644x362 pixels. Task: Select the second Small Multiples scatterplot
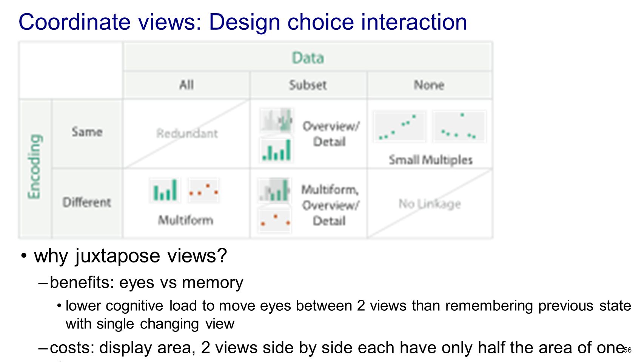tap(459, 126)
